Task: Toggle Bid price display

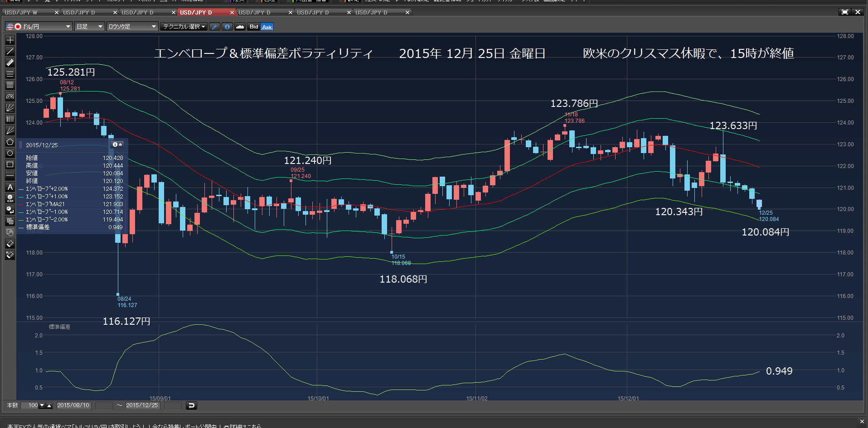Action: (x=254, y=27)
